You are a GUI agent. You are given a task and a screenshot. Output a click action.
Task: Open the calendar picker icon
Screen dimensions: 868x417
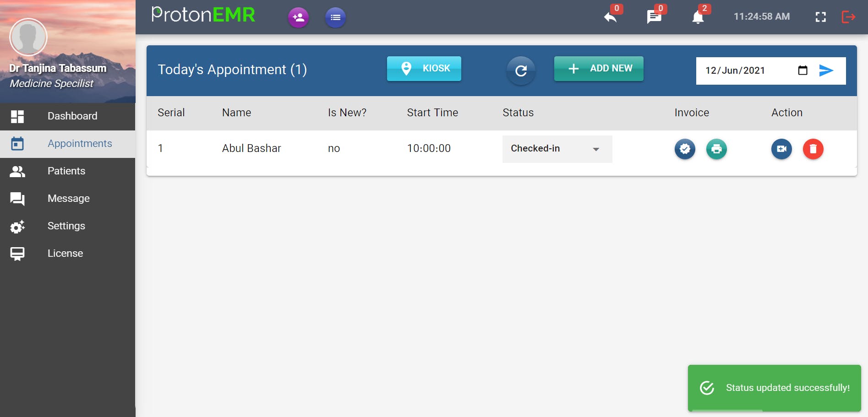click(802, 70)
